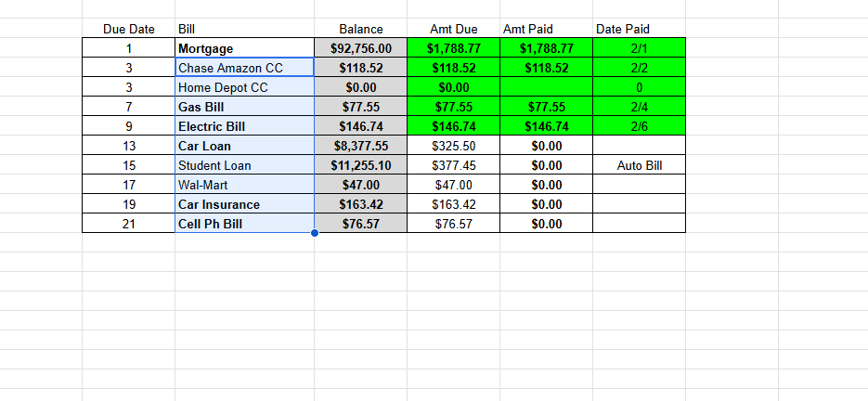
Task: Click the Car Insurance balance cell
Action: [x=360, y=204]
